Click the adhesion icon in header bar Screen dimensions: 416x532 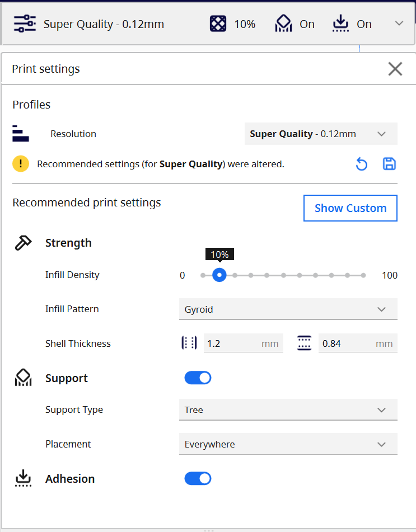click(340, 24)
